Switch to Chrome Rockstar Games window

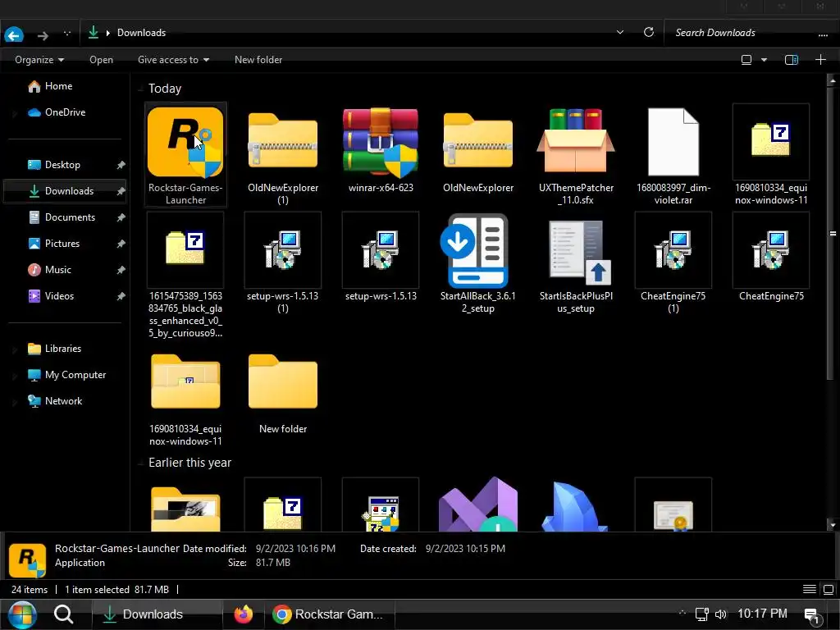328,614
